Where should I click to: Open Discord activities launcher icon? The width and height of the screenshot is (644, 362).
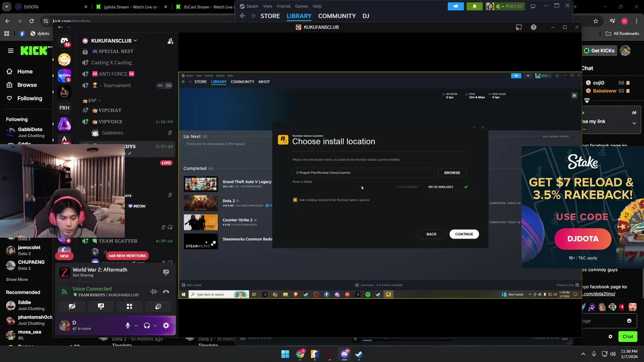[129, 306]
